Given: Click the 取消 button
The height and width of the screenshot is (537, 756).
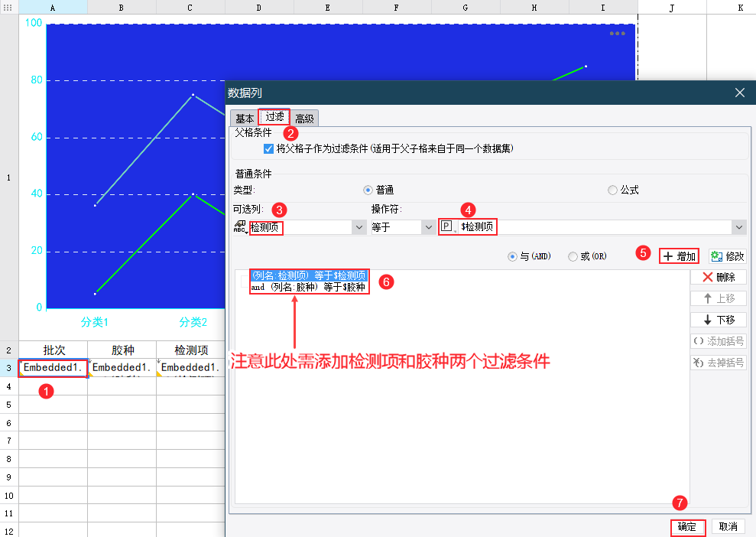Looking at the screenshot, I should coord(728,527).
